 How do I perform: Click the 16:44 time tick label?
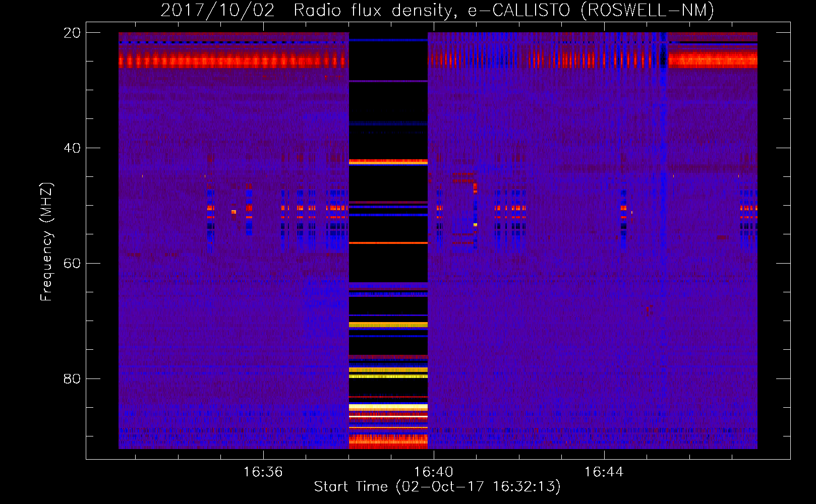(604, 472)
